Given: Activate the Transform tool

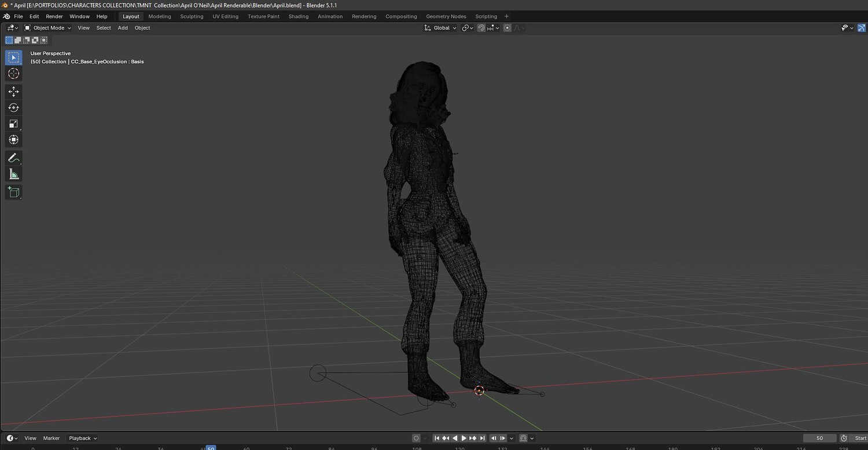Looking at the screenshot, I should [x=14, y=140].
